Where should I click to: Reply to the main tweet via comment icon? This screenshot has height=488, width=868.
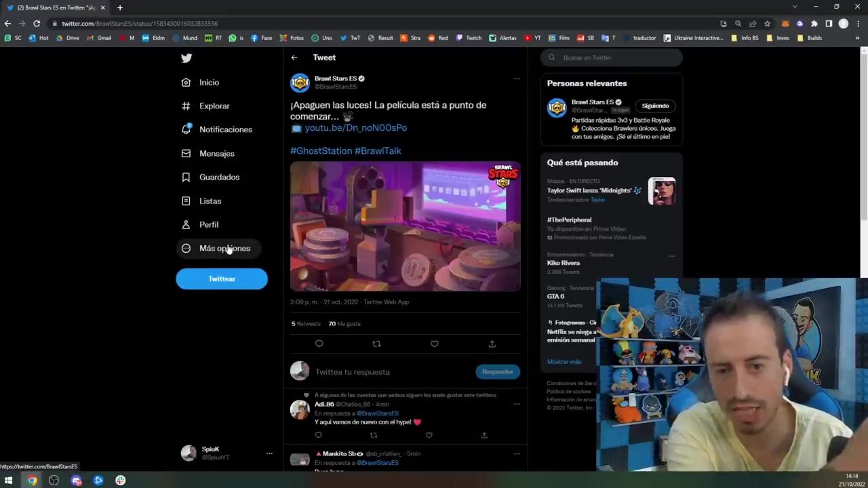pyautogui.click(x=319, y=344)
